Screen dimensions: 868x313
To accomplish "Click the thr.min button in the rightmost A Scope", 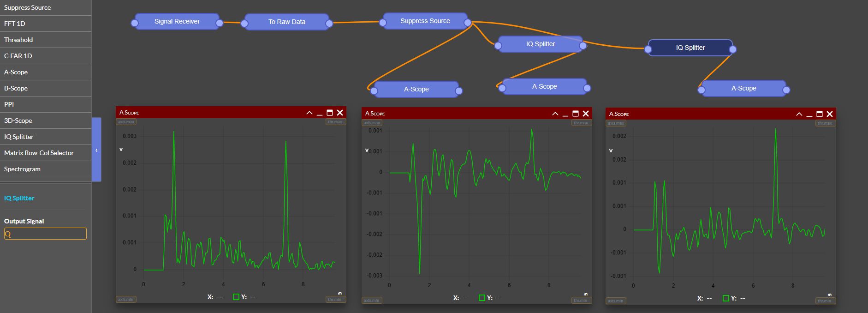I will click(x=825, y=301).
